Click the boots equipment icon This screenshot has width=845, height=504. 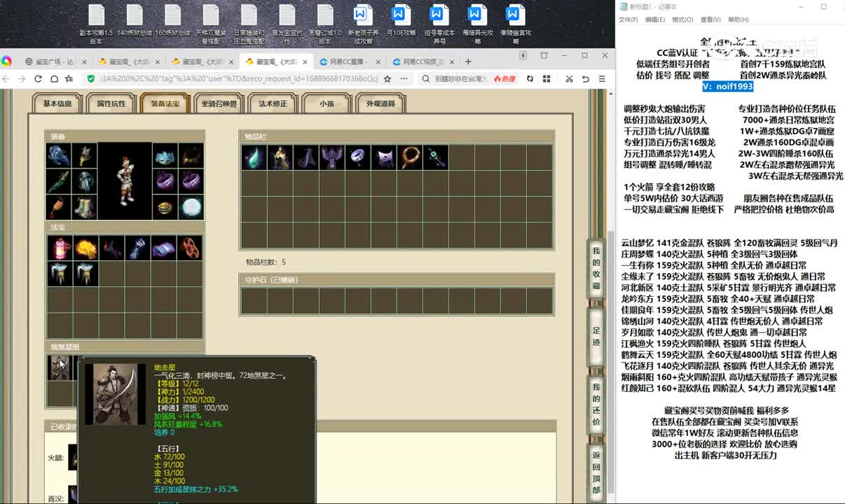pos(84,207)
